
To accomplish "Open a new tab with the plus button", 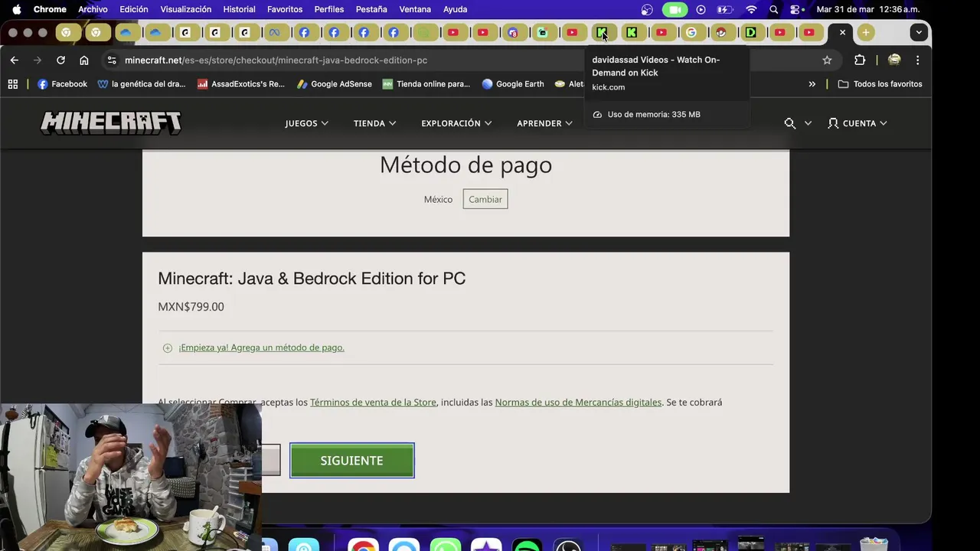I will pos(866,32).
